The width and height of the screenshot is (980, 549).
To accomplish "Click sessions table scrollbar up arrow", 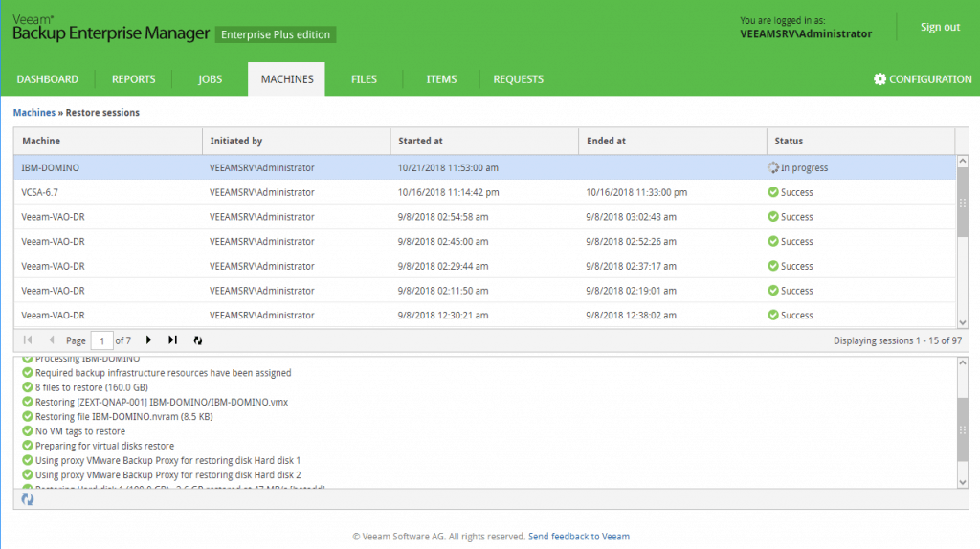I will click(963, 161).
